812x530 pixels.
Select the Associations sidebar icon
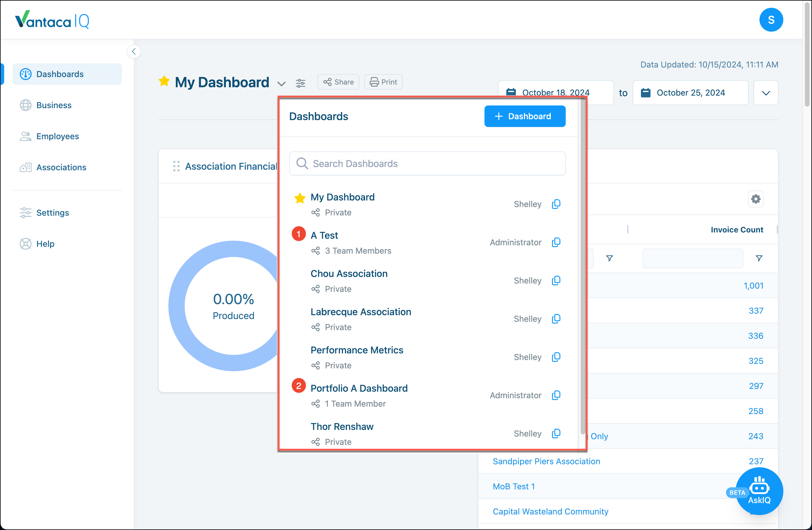click(25, 167)
